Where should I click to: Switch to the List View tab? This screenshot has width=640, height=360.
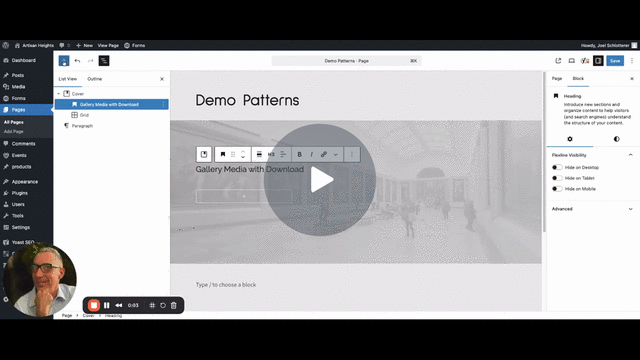pos(67,79)
